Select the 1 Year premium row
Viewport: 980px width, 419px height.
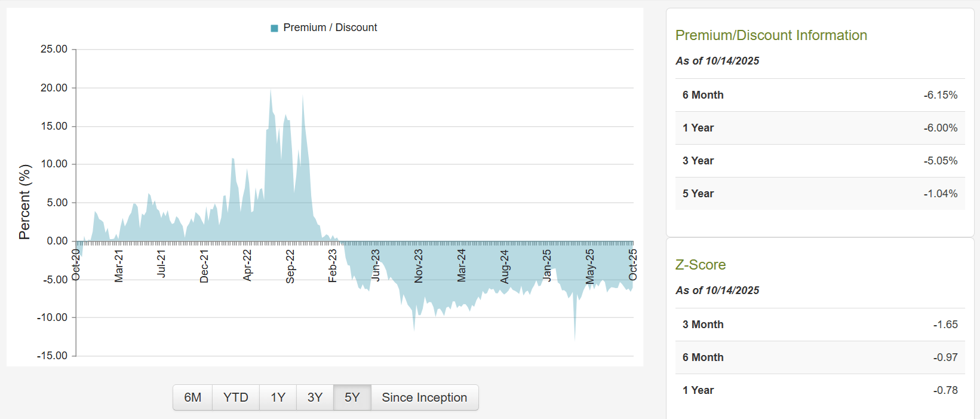(x=820, y=127)
